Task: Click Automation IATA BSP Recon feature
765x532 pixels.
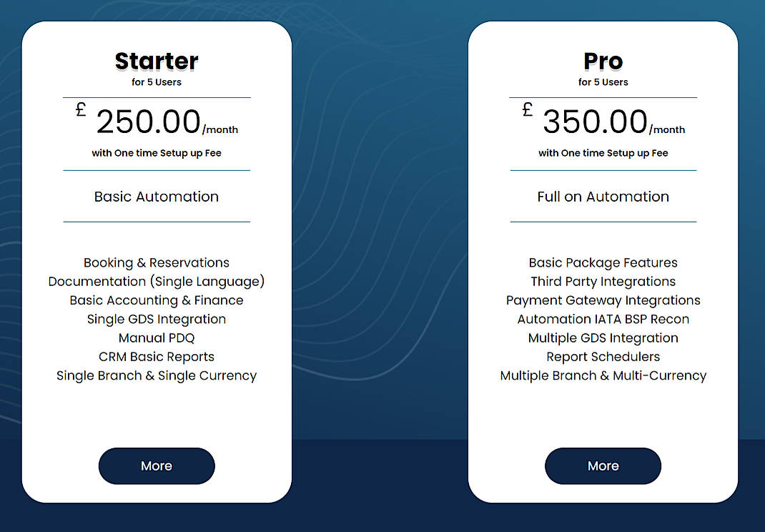Action: 603,319
